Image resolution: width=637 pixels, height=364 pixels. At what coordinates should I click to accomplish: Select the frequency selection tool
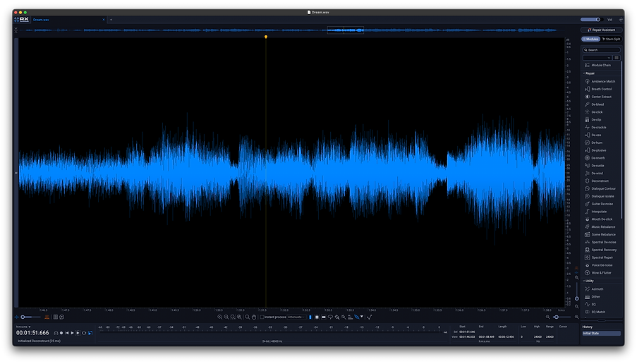point(324,317)
